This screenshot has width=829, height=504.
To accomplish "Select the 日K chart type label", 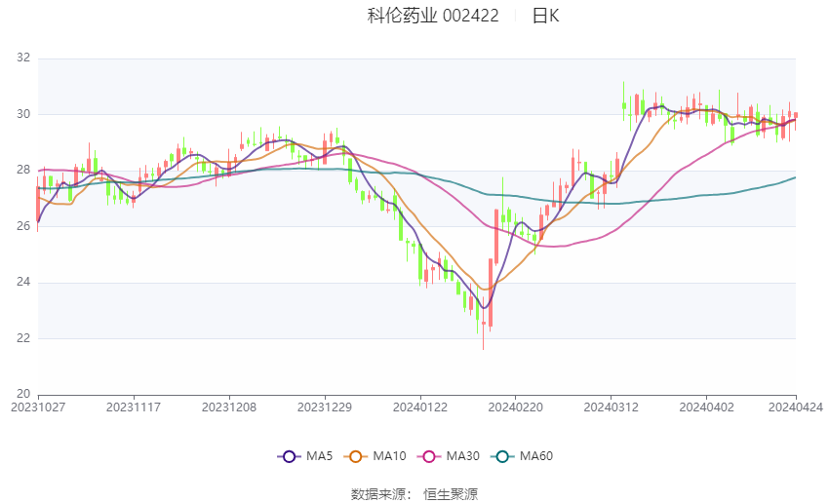I will (x=545, y=16).
